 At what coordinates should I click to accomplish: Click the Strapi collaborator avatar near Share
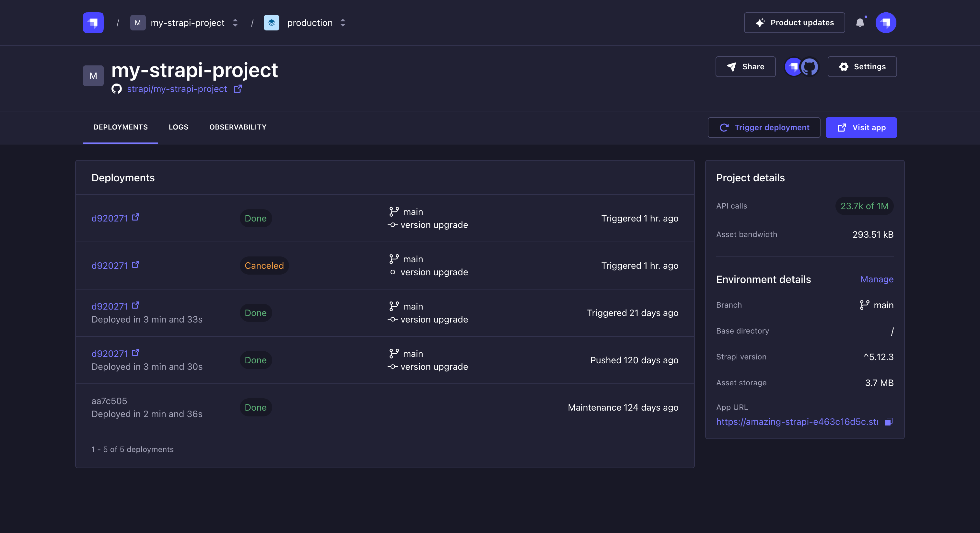pos(793,67)
